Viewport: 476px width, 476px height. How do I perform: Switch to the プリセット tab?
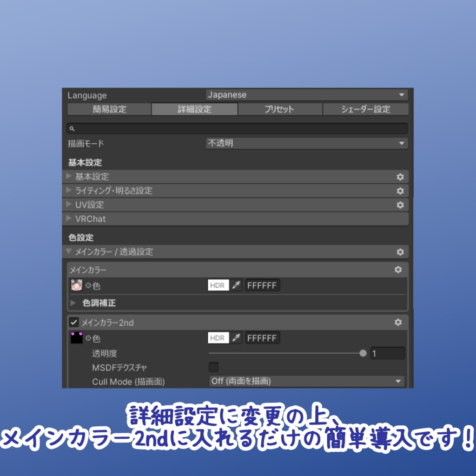pos(280,109)
